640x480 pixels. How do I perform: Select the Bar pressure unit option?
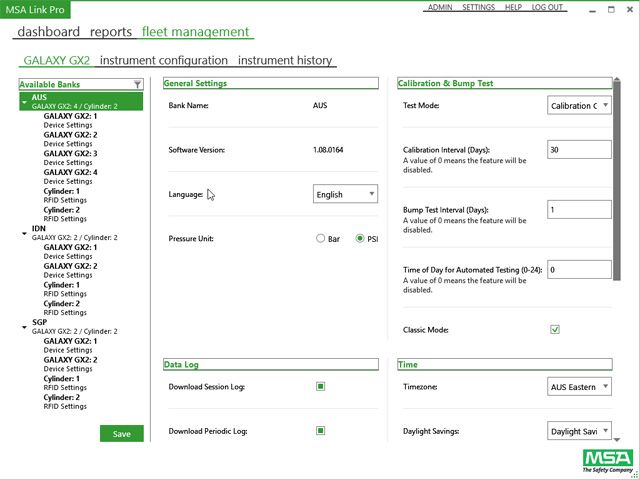(320, 239)
